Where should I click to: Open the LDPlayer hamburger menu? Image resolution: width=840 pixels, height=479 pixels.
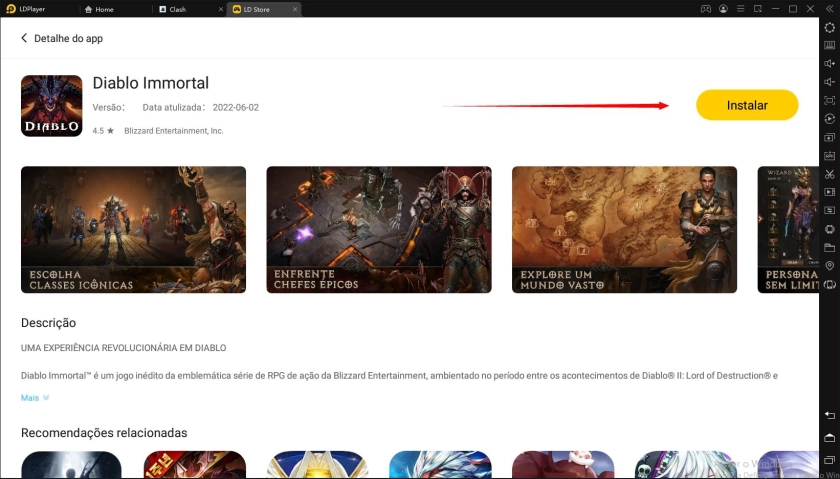click(741, 9)
